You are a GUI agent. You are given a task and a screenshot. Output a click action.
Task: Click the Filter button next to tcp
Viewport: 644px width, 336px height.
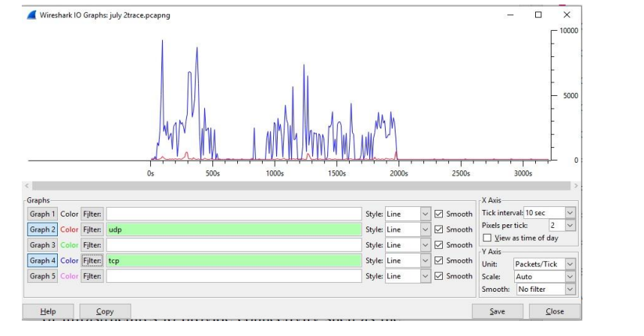92,260
